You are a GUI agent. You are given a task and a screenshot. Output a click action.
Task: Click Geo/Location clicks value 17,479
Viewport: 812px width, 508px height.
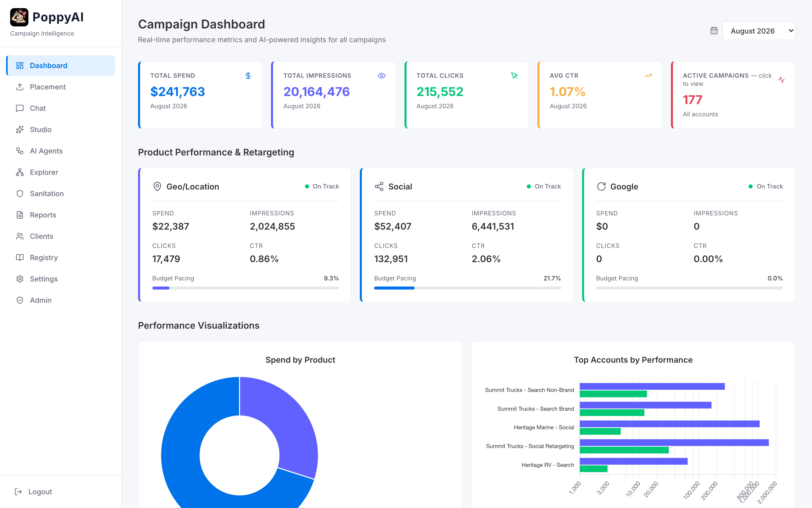(x=166, y=259)
